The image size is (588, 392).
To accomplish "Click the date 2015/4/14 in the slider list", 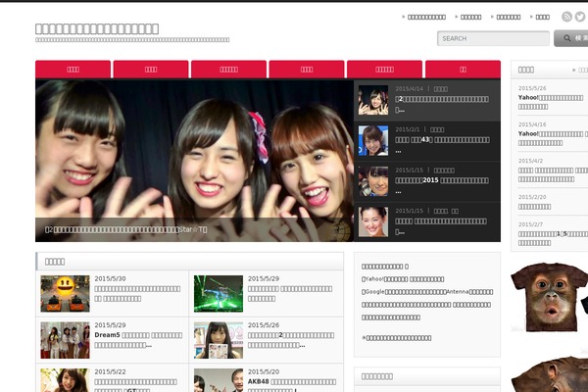I will (409, 89).
